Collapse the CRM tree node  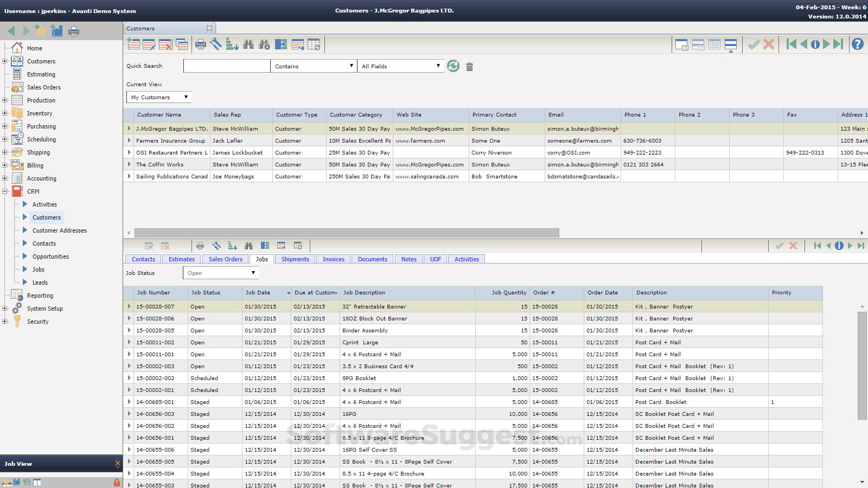click(x=5, y=191)
